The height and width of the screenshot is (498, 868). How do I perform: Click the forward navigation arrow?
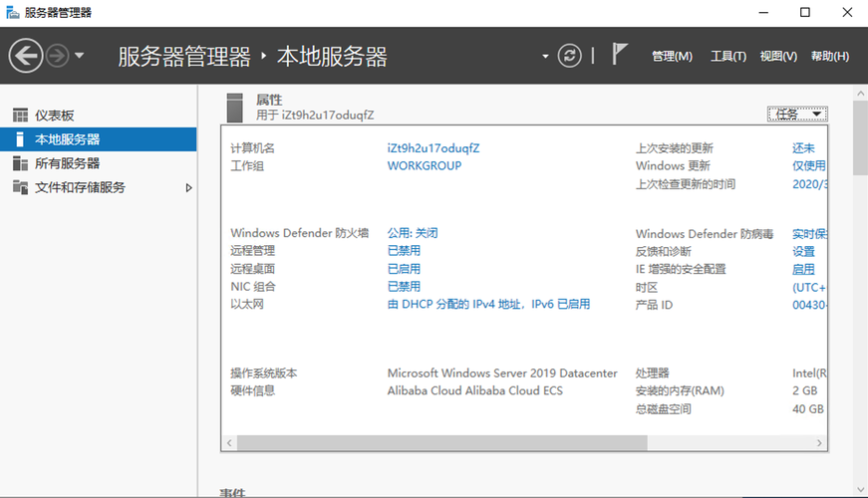click(58, 56)
